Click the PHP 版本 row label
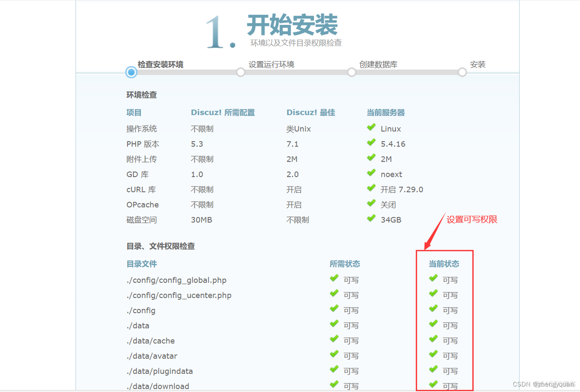 (143, 144)
